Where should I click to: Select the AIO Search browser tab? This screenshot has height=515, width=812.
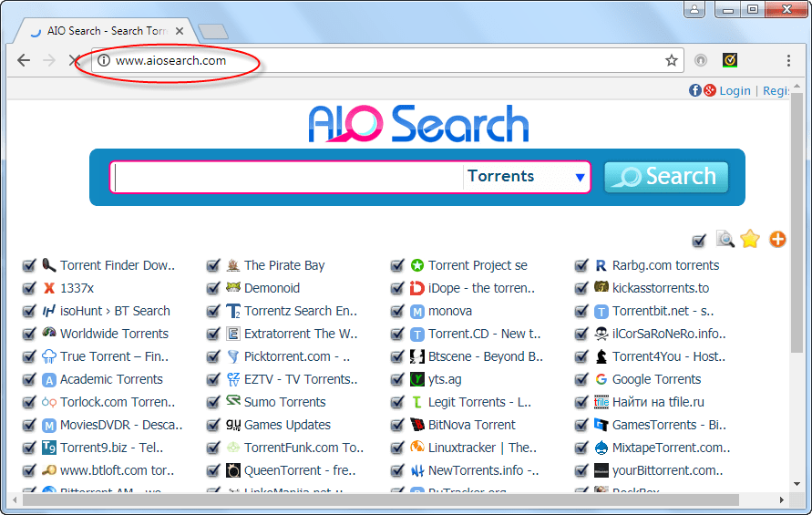tap(106, 31)
